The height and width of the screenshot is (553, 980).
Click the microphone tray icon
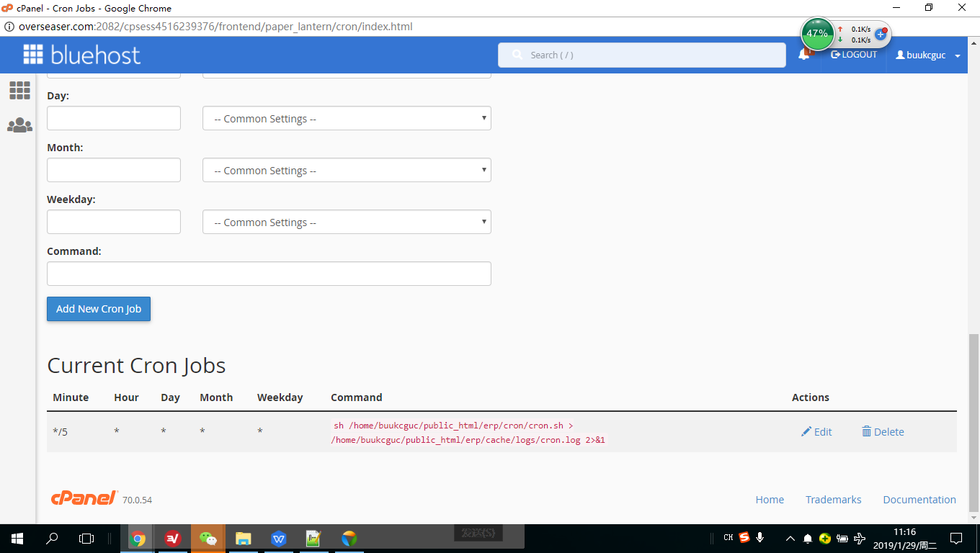759,537
